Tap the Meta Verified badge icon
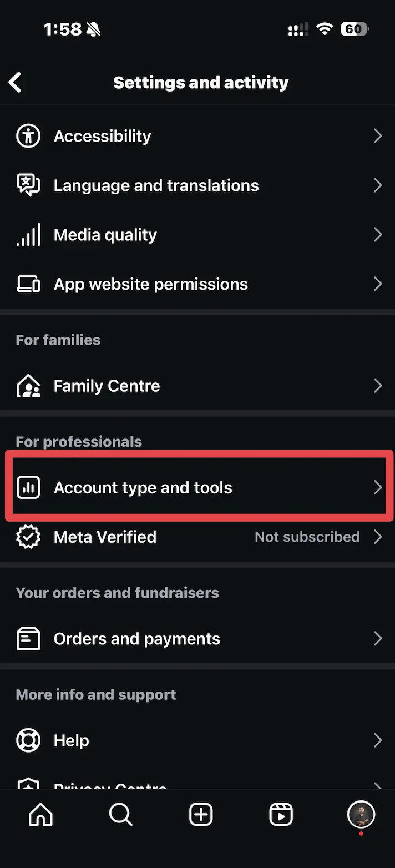The height and width of the screenshot is (868, 395). click(28, 537)
